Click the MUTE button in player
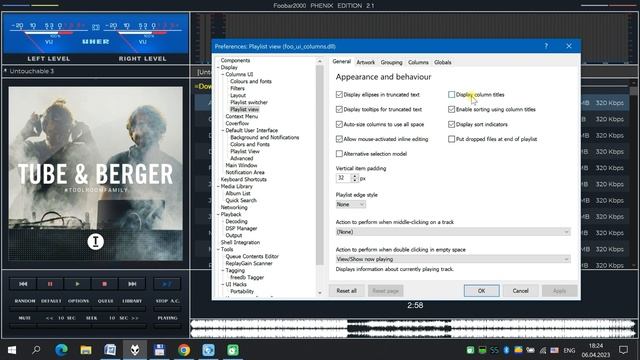 pos(24,318)
